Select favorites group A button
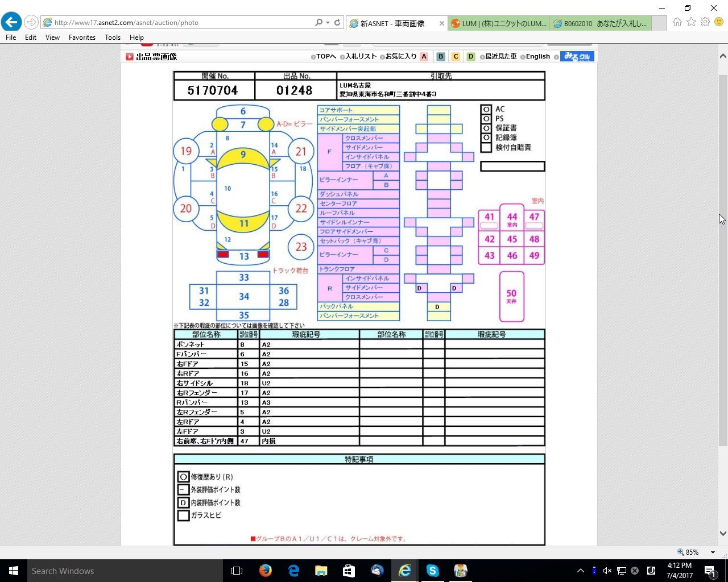The image size is (728, 582). (x=424, y=57)
